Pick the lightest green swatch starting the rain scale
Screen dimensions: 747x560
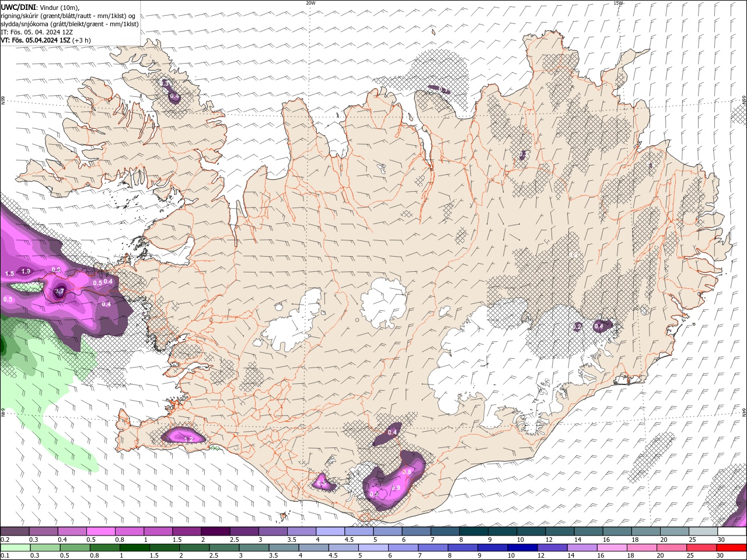[x=15, y=548]
